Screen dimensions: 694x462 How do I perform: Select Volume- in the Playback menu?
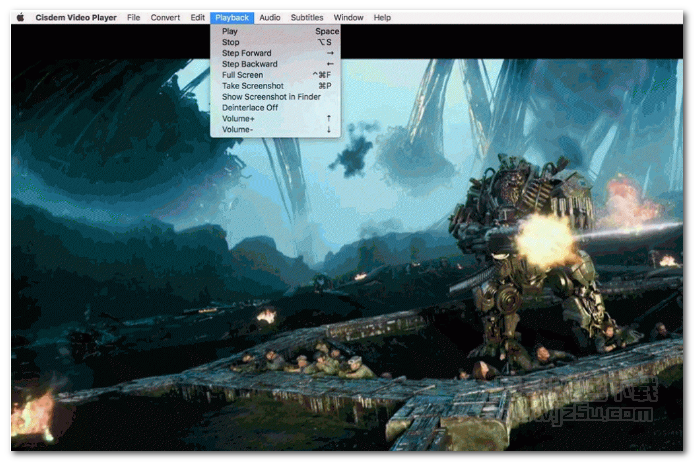(275, 130)
